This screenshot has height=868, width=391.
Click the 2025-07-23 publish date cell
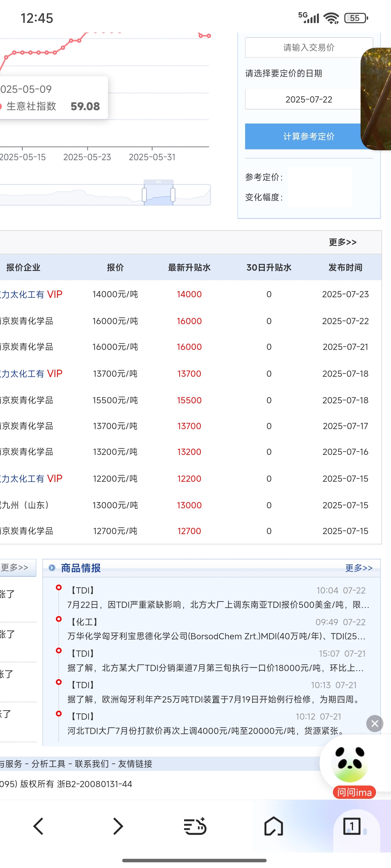click(345, 295)
